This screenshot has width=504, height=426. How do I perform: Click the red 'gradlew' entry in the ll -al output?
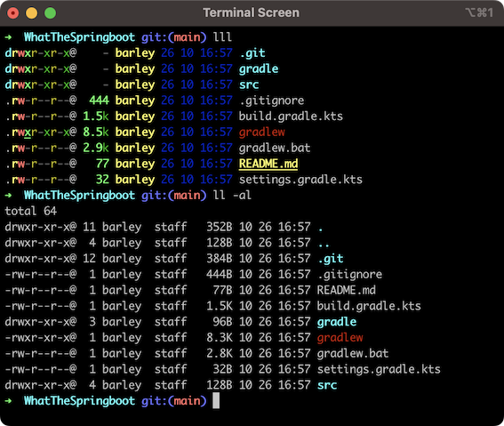[x=340, y=338]
